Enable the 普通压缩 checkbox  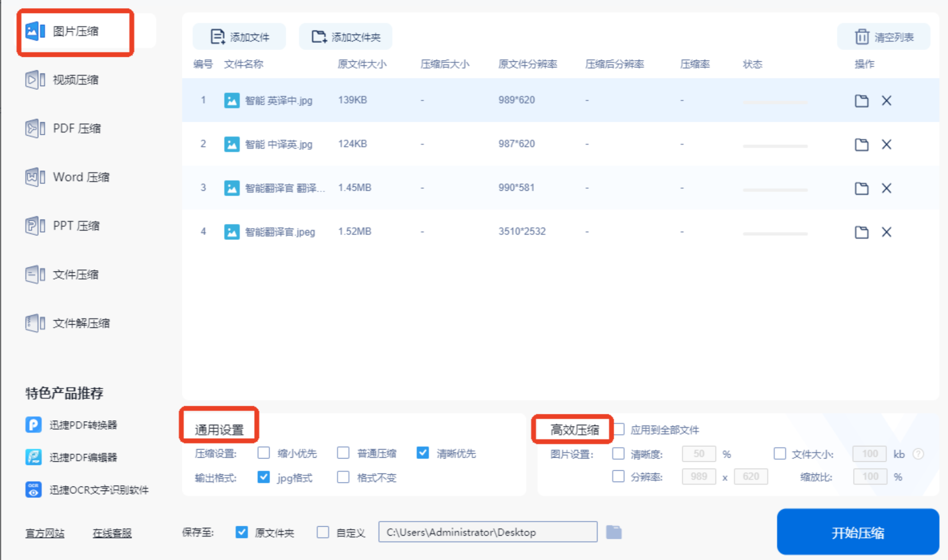coord(343,453)
